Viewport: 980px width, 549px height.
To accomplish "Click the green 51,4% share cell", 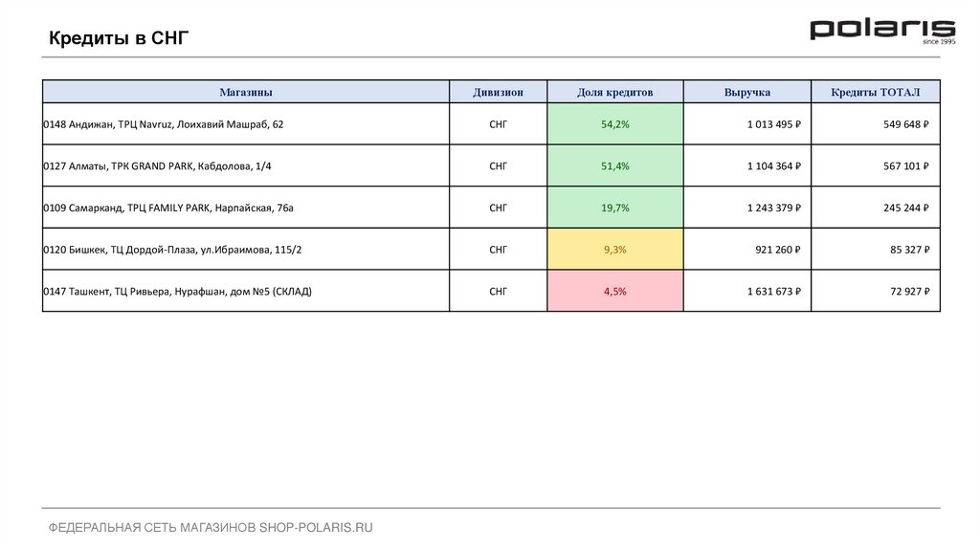I will coord(615,166).
